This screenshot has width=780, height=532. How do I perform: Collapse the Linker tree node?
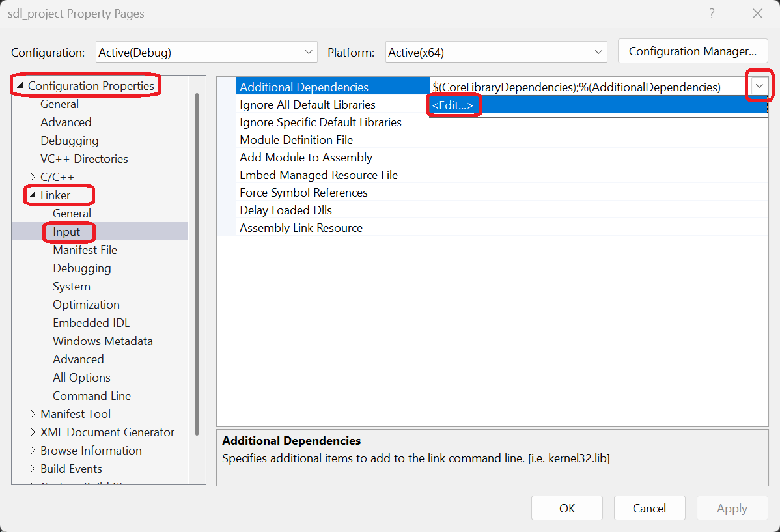33,195
